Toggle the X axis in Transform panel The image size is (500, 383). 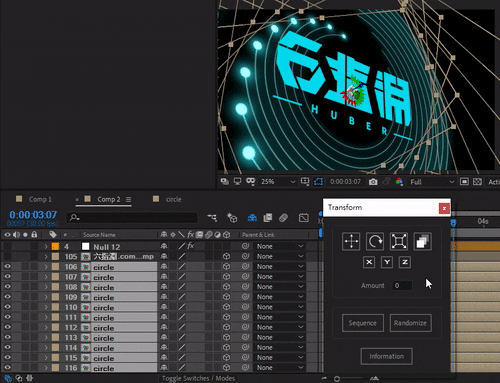coord(369,262)
